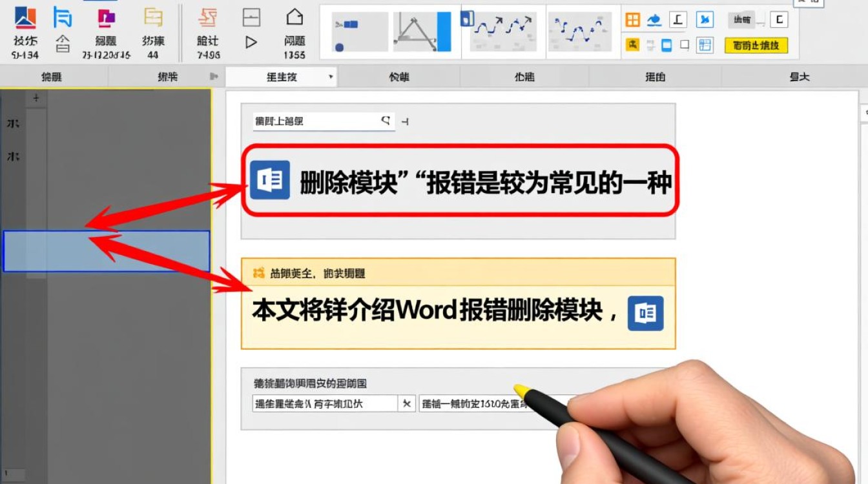
Task: Click the blue window-shaped icon
Action: [667, 45]
